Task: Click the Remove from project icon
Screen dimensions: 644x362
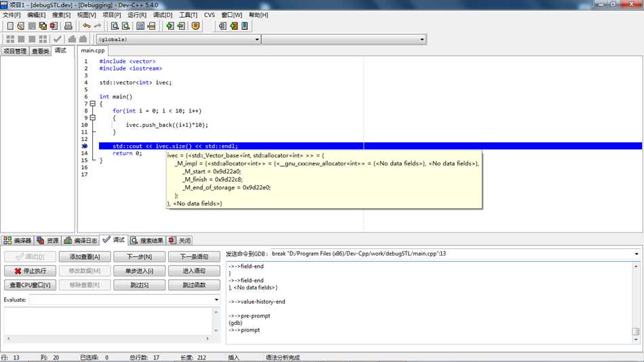Action: [245, 26]
